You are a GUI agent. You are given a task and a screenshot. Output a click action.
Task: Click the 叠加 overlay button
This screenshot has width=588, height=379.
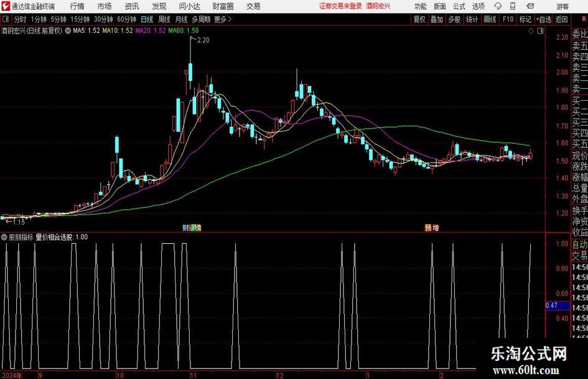coord(437,19)
